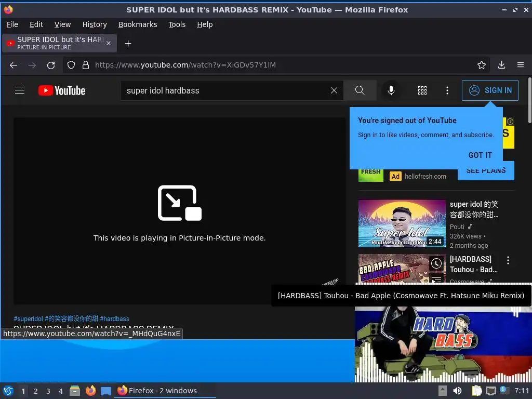Click the Picture-in-Picture placeholder icon

pos(179,203)
